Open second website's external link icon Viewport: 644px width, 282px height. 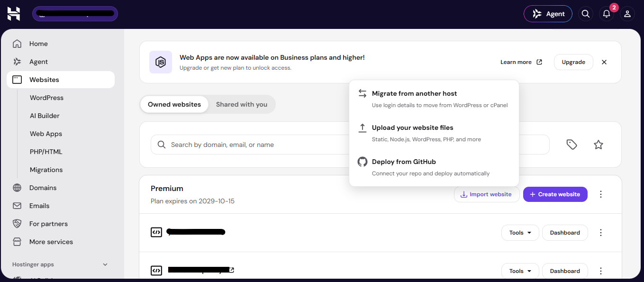[231, 270]
